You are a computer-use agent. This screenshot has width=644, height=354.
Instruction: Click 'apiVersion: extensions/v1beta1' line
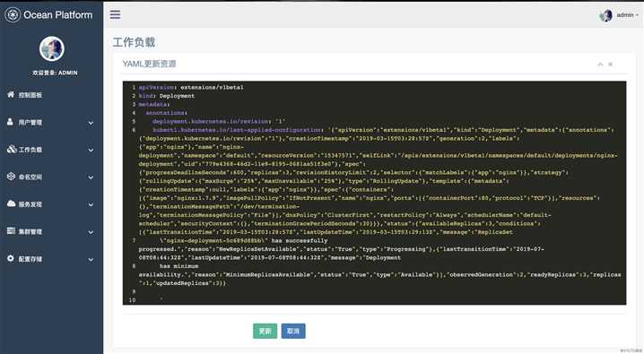[191, 87]
